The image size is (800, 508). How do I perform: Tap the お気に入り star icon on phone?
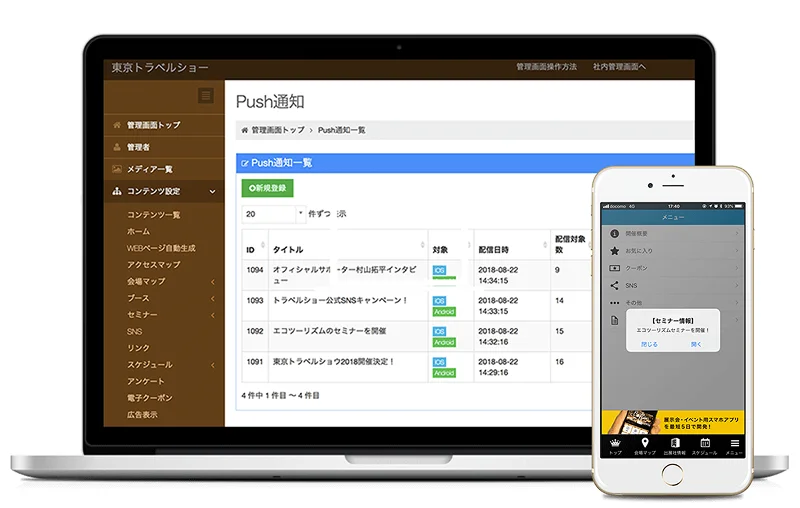(x=613, y=251)
